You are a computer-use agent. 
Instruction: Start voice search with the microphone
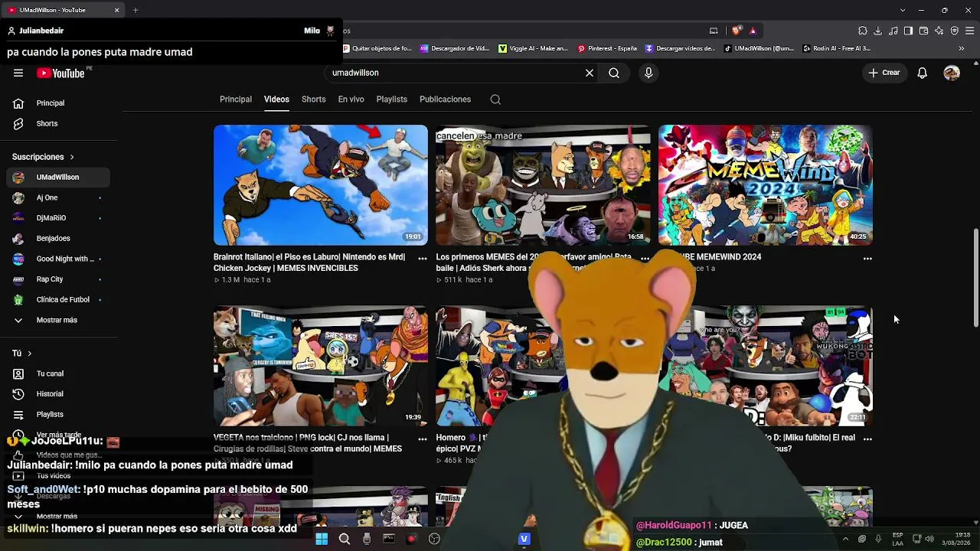pyautogui.click(x=648, y=73)
